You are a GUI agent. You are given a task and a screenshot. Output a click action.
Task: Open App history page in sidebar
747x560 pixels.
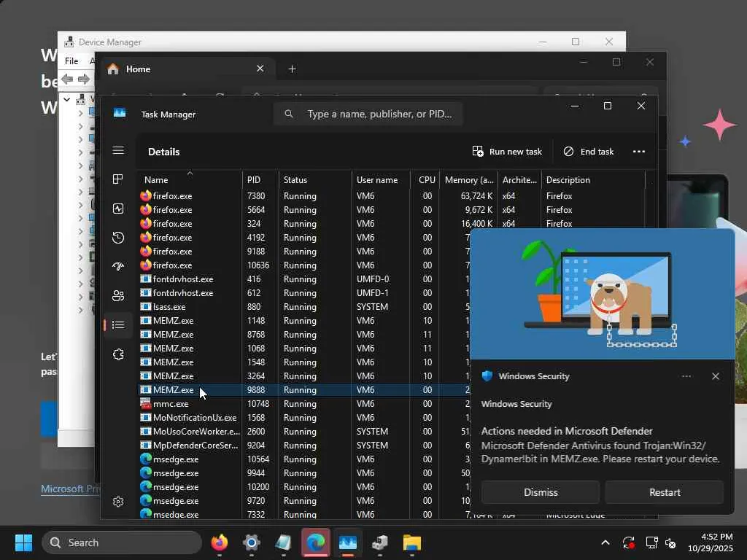[x=118, y=238]
